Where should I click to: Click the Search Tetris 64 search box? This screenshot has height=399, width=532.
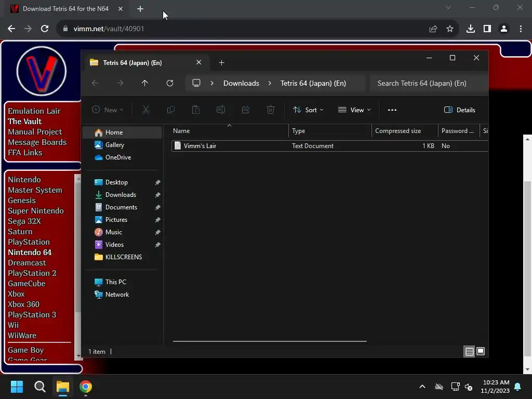[429, 83]
